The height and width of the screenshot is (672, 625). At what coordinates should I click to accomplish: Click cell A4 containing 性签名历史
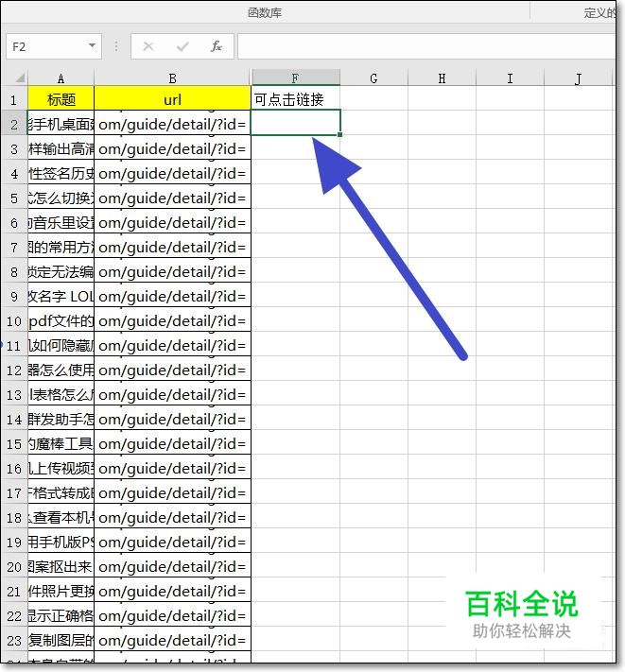click(61, 174)
